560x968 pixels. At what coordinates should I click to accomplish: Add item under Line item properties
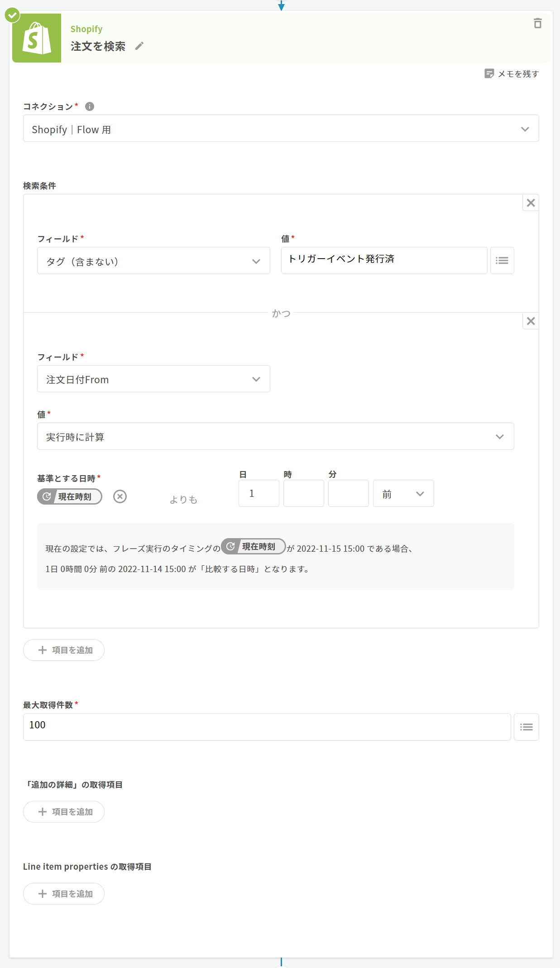pyautogui.click(x=64, y=894)
